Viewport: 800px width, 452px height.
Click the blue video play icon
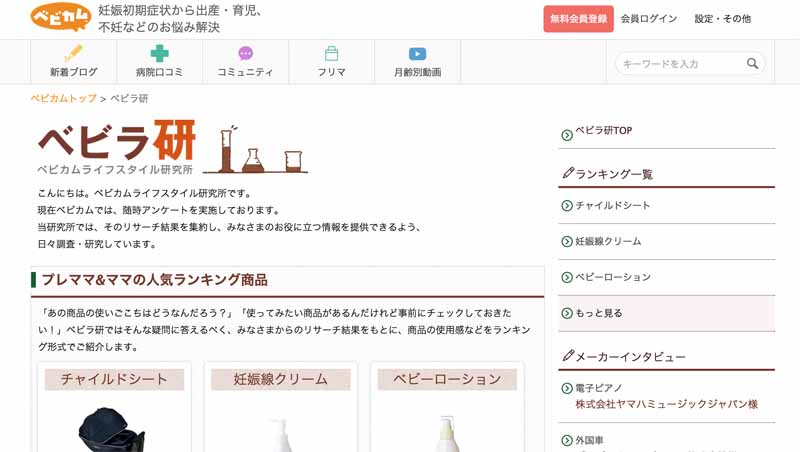point(417,54)
